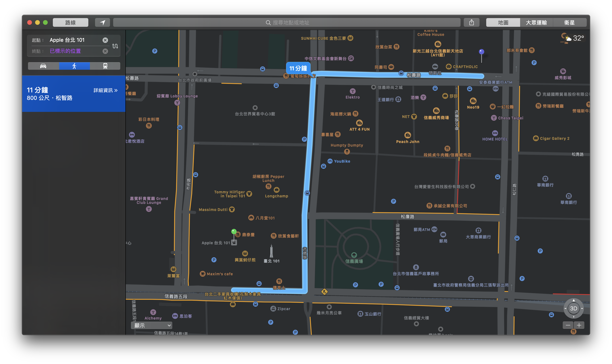Click the current location arrow button
The height and width of the screenshot is (364, 612).
102,23
